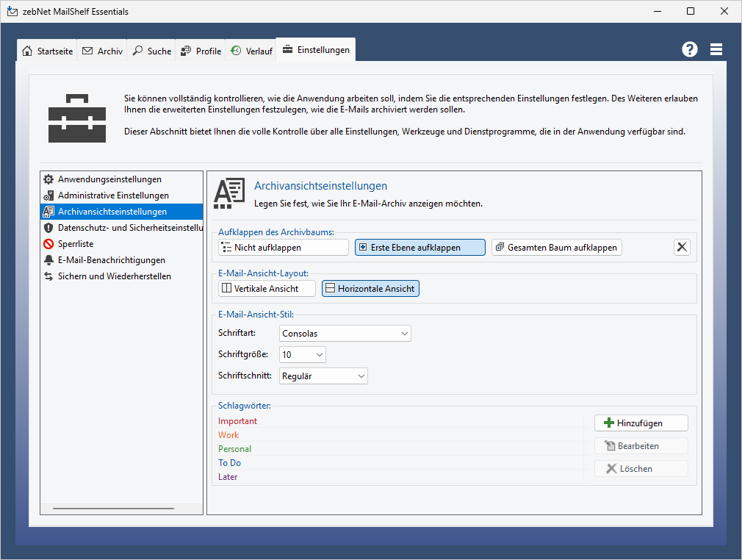
Task: Open the Schriftart Consolas dropdown
Action: tap(345, 334)
